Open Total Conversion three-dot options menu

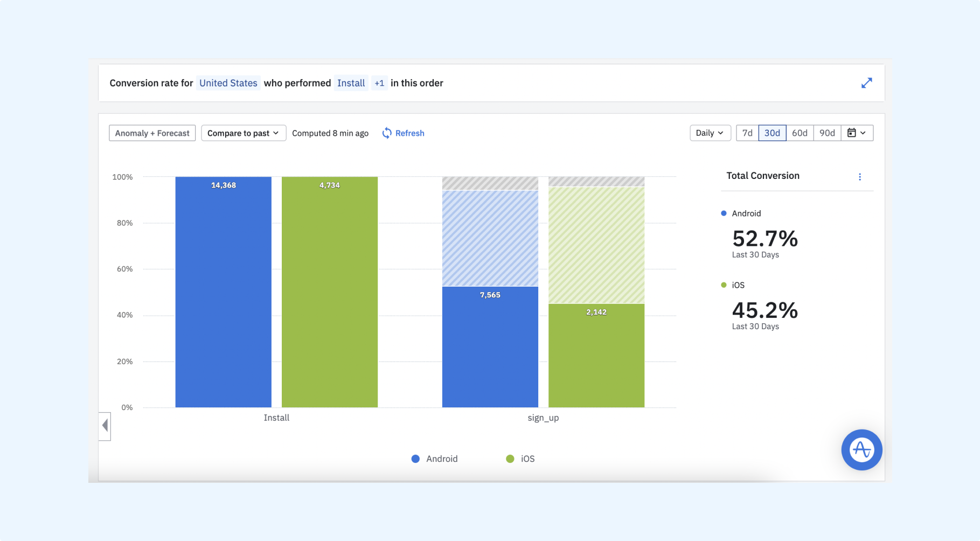[860, 177]
